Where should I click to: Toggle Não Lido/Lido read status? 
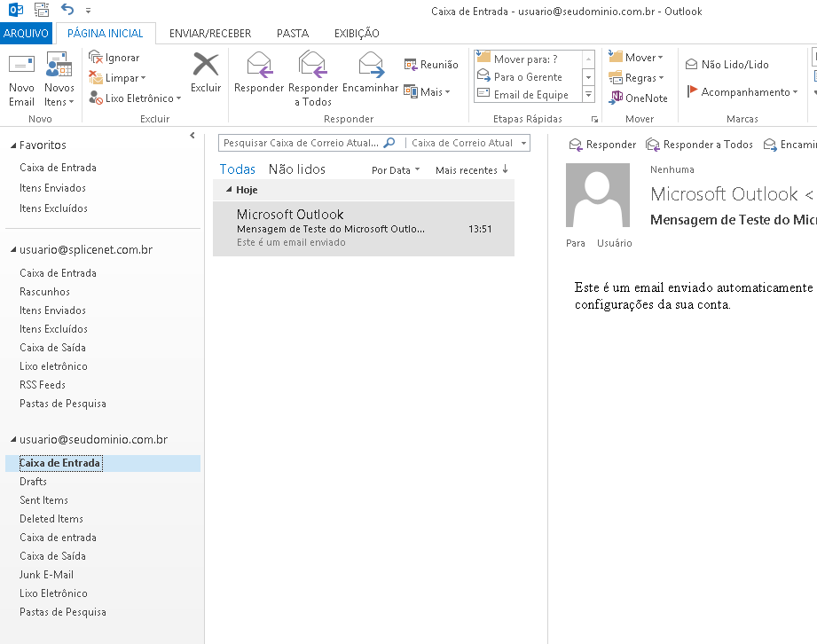(727, 65)
